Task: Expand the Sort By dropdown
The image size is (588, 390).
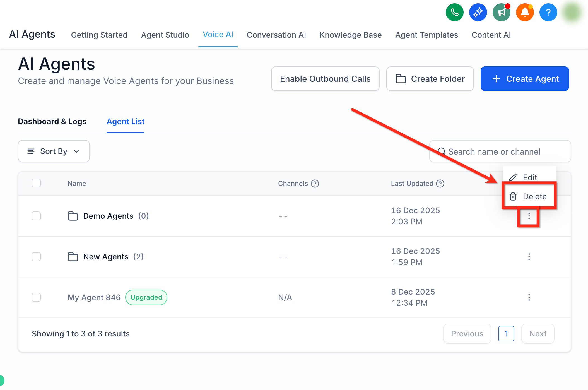Action: point(54,151)
